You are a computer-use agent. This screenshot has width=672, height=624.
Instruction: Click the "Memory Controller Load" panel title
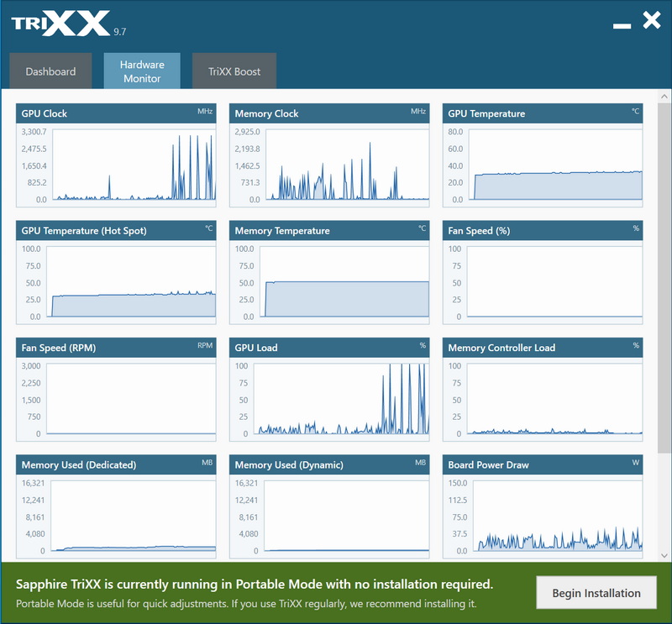click(501, 348)
